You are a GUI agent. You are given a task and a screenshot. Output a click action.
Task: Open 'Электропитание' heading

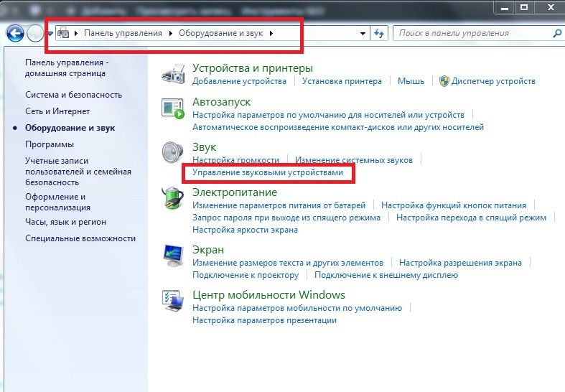click(235, 192)
